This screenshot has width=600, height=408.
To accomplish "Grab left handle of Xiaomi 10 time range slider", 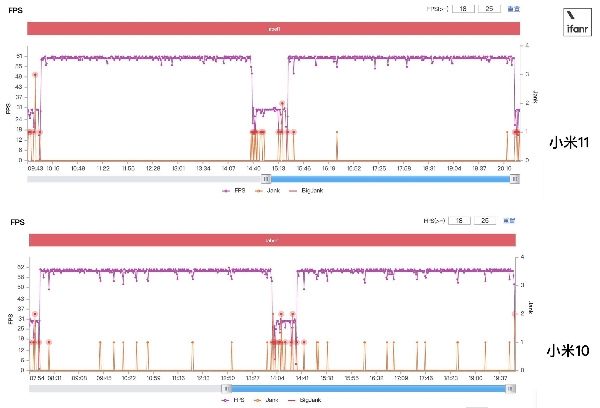I will pos(226,389).
